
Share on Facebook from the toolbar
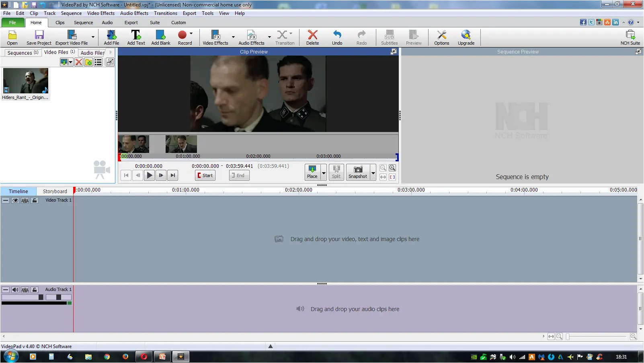point(583,22)
